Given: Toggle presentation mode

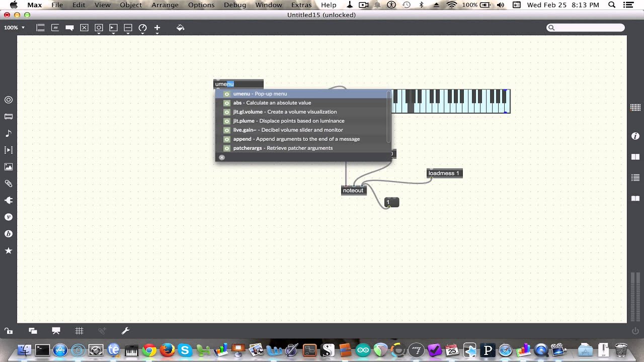Looking at the screenshot, I should click(56, 331).
